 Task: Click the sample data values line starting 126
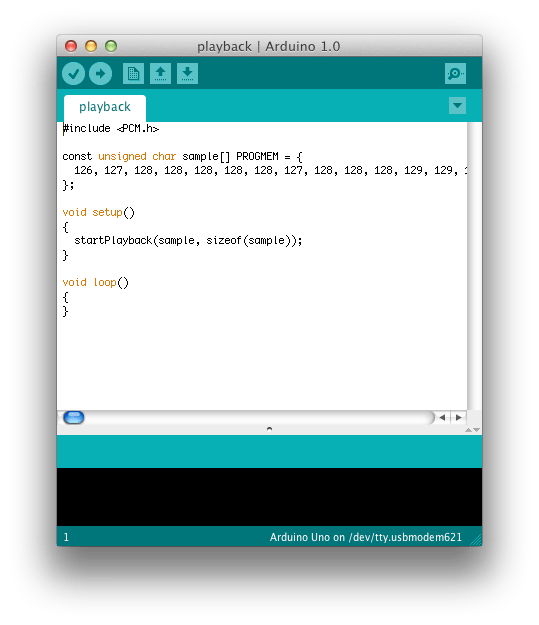[x=270, y=171]
